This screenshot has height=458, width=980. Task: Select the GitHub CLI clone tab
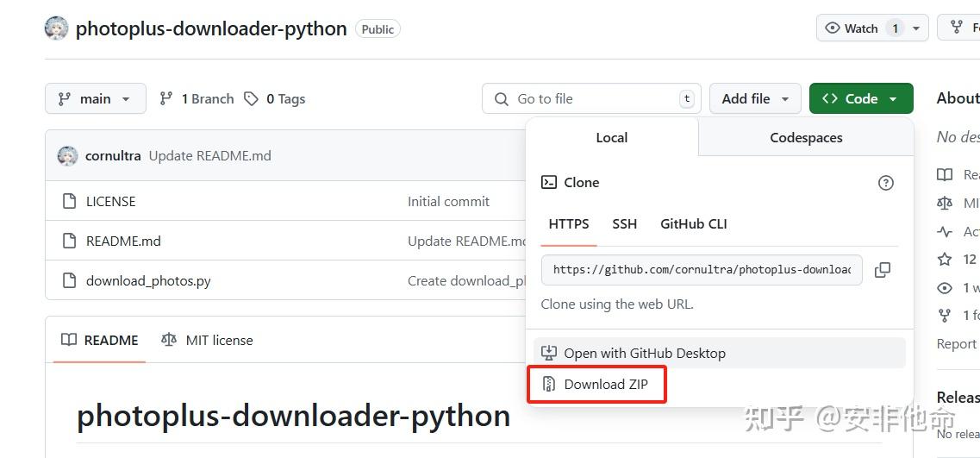point(693,224)
